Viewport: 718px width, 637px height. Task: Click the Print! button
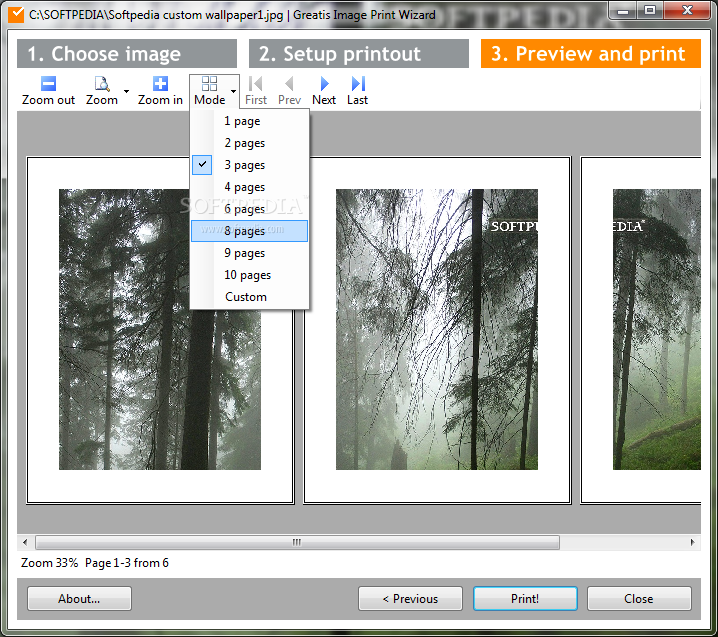[x=525, y=599]
